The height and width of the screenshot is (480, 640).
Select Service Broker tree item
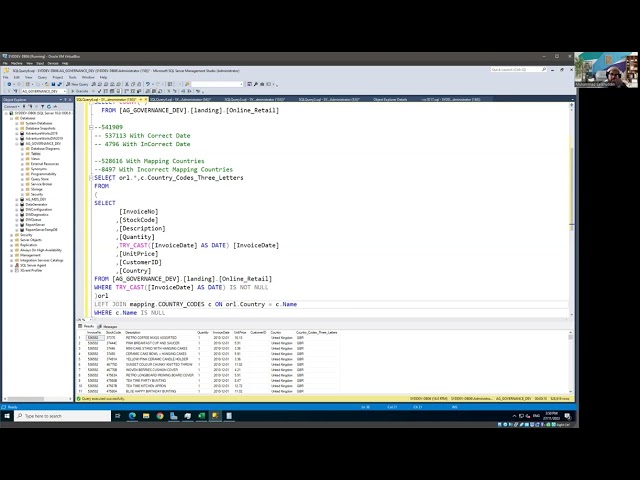point(41,184)
